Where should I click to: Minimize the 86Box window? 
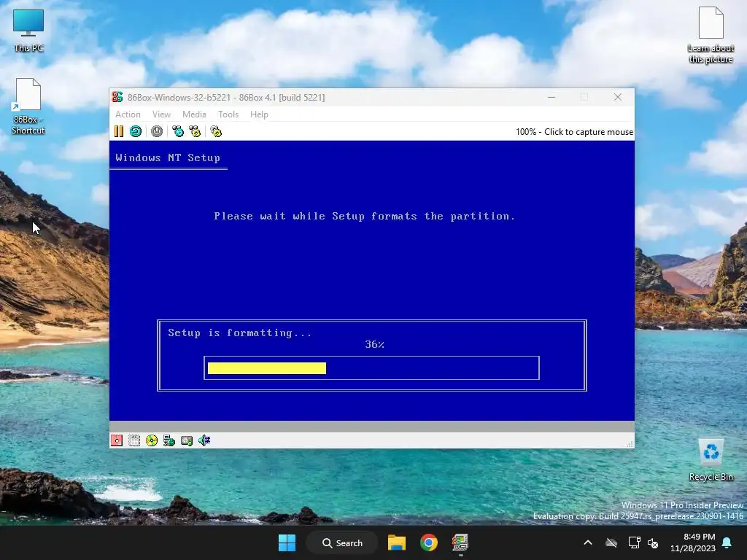click(x=551, y=97)
